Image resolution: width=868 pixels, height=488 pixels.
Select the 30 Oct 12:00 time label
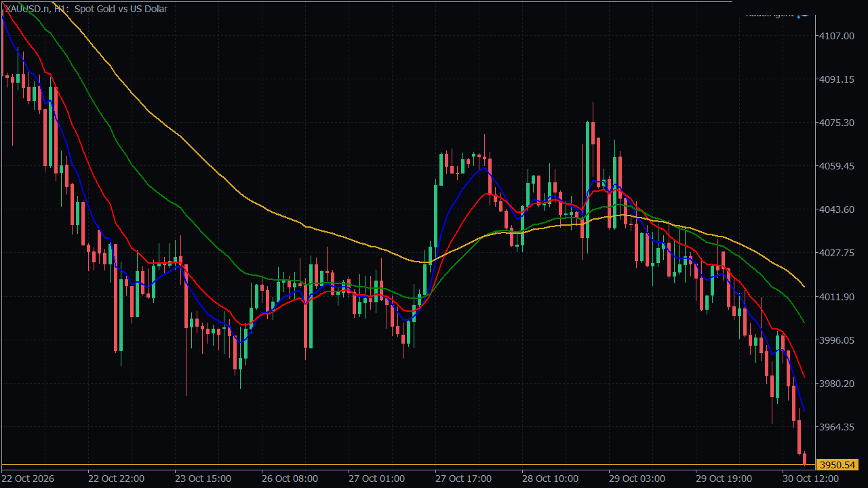tap(810, 479)
